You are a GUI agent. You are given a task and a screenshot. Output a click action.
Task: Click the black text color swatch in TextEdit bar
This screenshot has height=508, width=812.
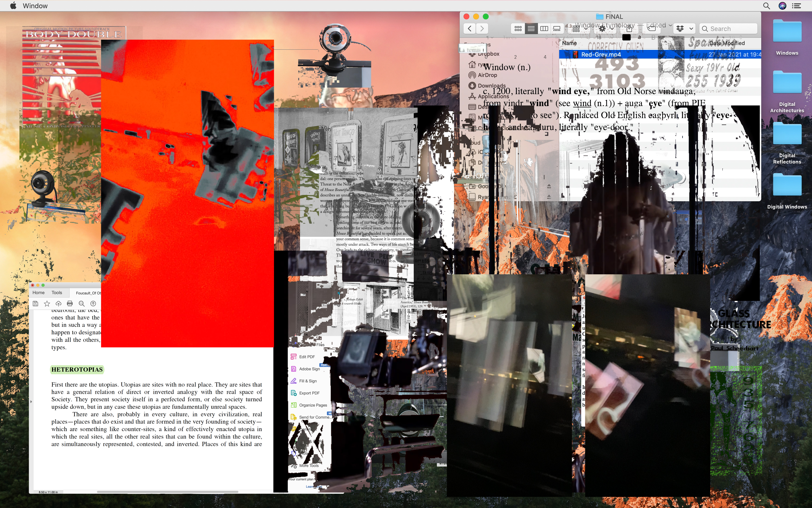[x=626, y=37]
